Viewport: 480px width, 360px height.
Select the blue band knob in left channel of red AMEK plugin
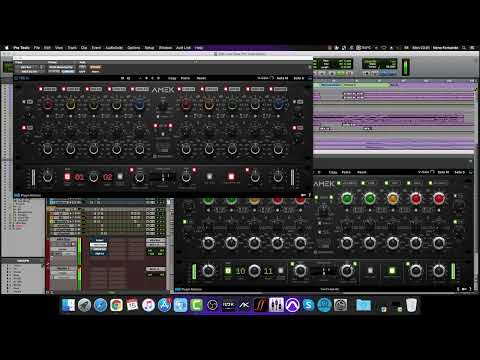point(140,105)
